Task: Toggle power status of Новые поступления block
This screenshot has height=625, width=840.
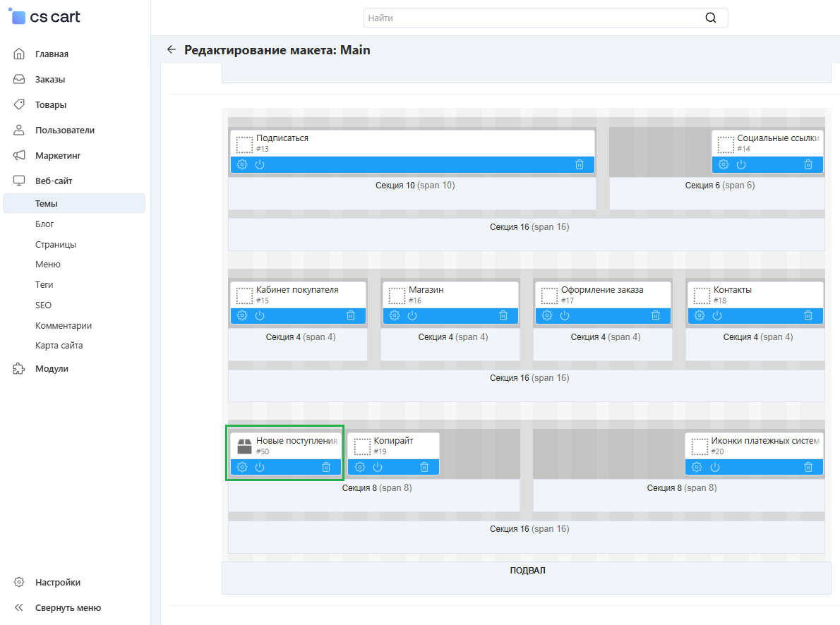Action: (260, 467)
